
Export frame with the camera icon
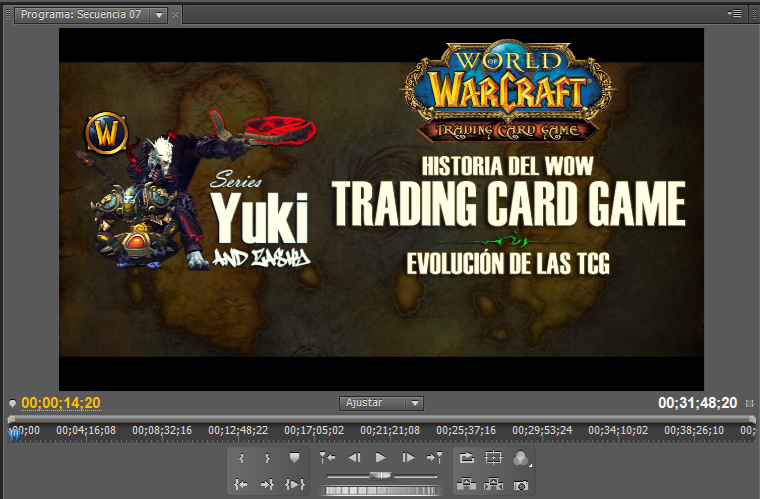tap(521, 484)
